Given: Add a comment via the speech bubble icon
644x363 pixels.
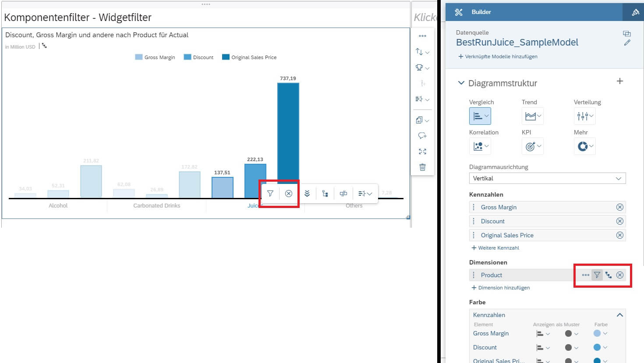Looking at the screenshot, I should [x=422, y=136].
